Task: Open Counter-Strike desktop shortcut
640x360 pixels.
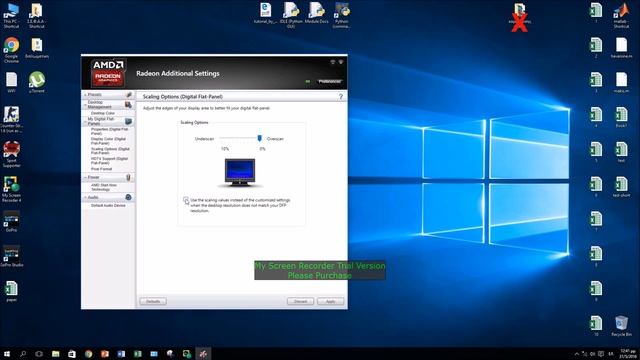Action: click(x=11, y=120)
